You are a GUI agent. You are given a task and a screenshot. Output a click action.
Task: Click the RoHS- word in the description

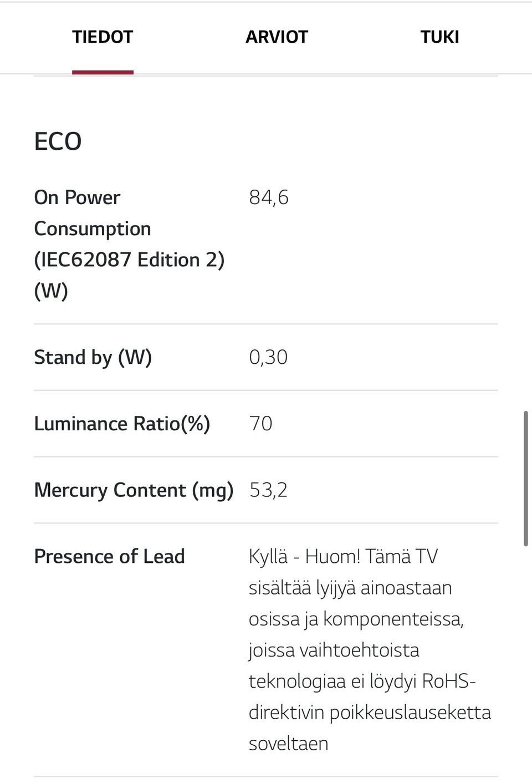(x=449, y=681)
